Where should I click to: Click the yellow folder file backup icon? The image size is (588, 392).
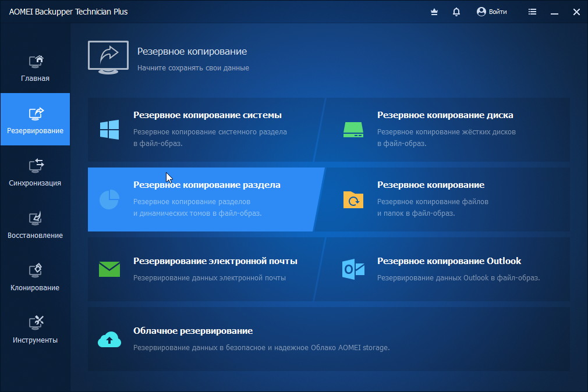point(353,199)
